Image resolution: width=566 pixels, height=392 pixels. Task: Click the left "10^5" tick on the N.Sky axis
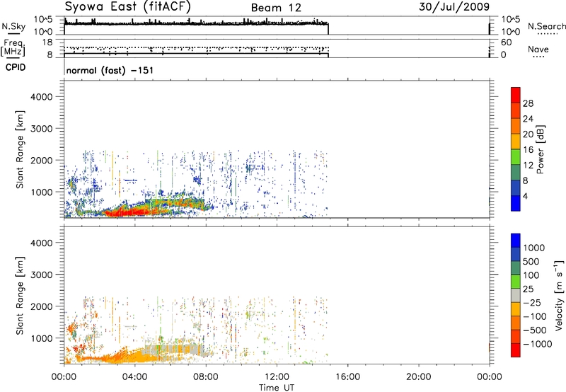[43, 19]
